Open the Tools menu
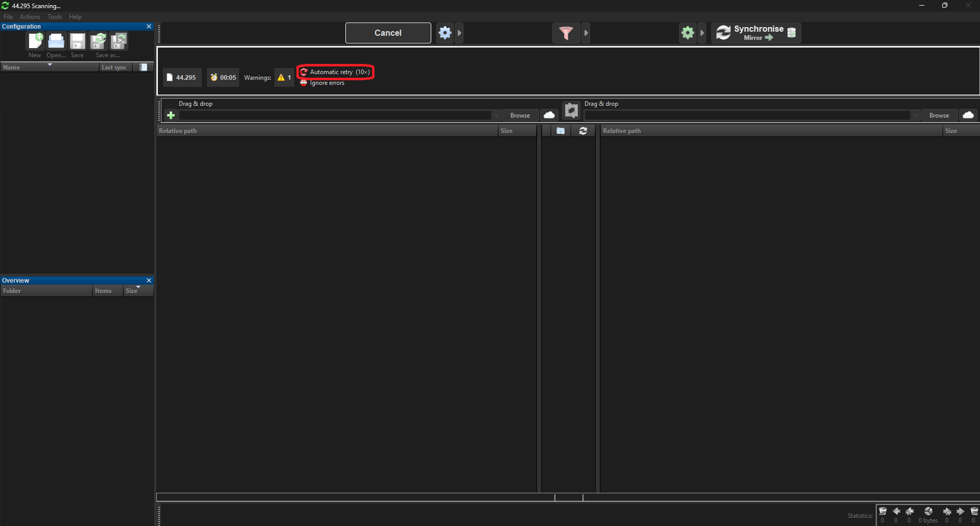The width and height of the screenshot is (980, 526). (55, 17)
